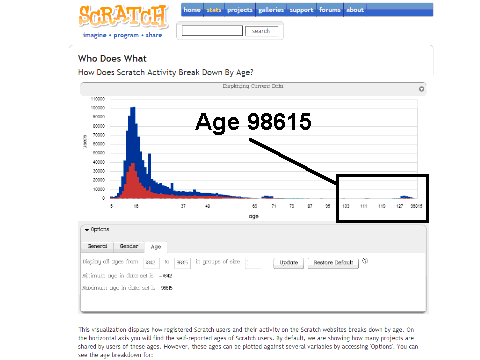Click the group size input box
This screenshot has width=480, height=360.
click(253, 262)
